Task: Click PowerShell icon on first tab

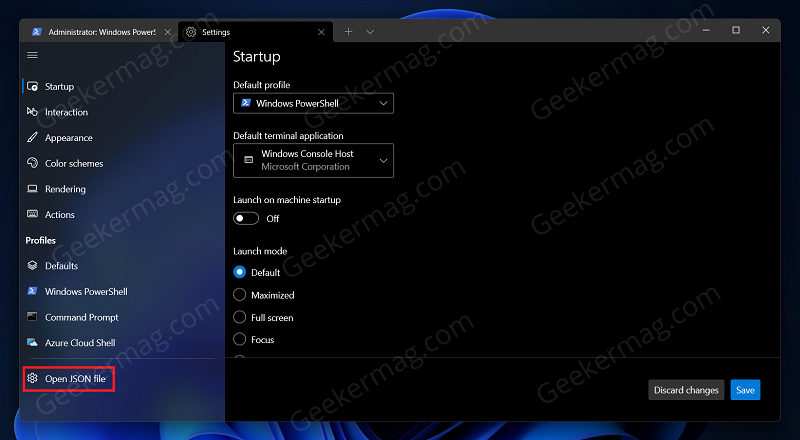Action: click(37, 32)
